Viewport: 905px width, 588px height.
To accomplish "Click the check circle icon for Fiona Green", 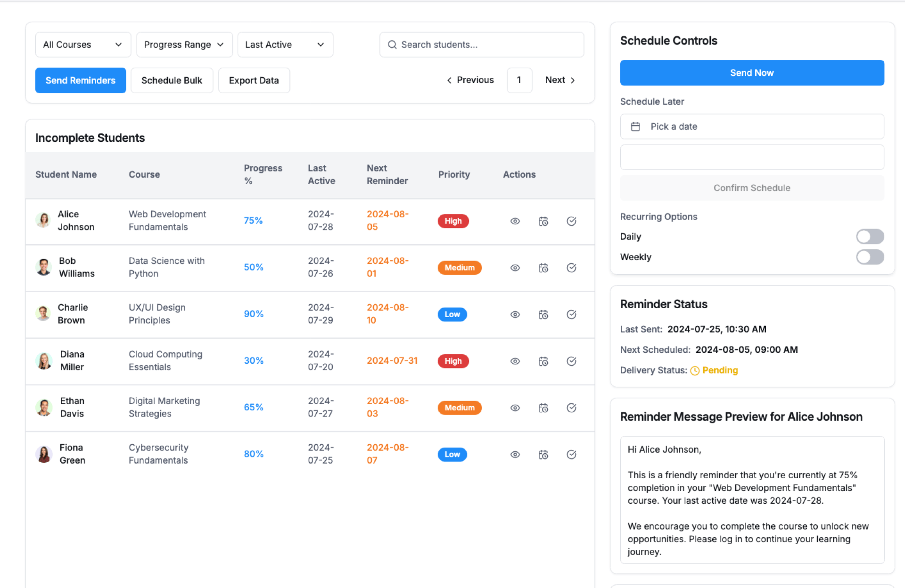I will pyautogui.click(x=571, y=454).
